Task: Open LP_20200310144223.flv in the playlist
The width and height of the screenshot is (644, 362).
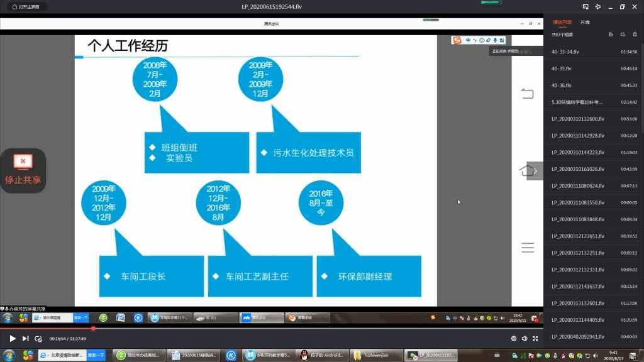Action: [x=577, y=152]
